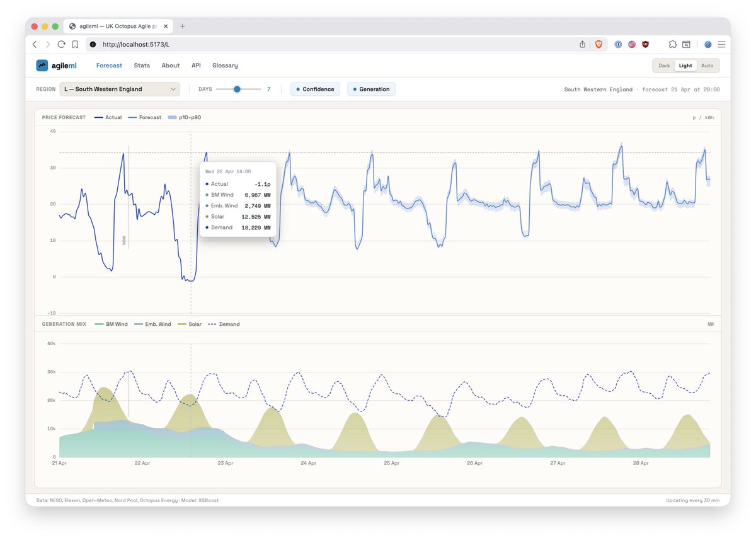Open the 1Password extension icon

coord(619,45)
